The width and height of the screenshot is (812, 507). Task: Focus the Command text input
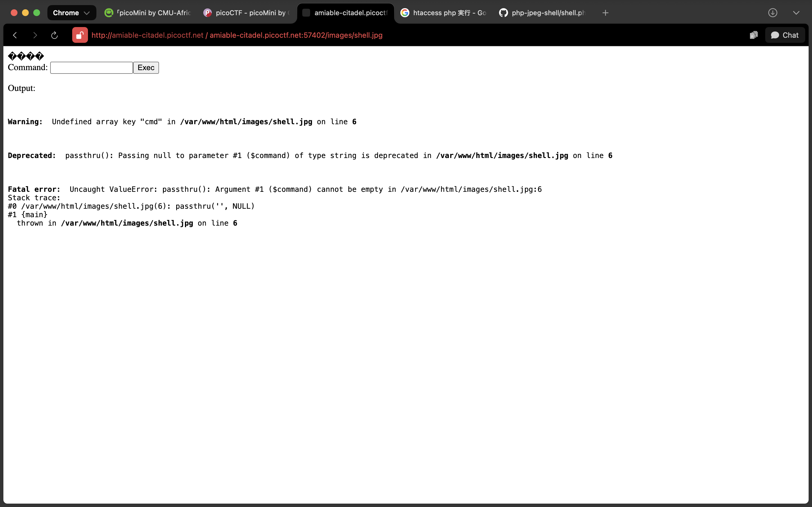click(x=91, y=68)
